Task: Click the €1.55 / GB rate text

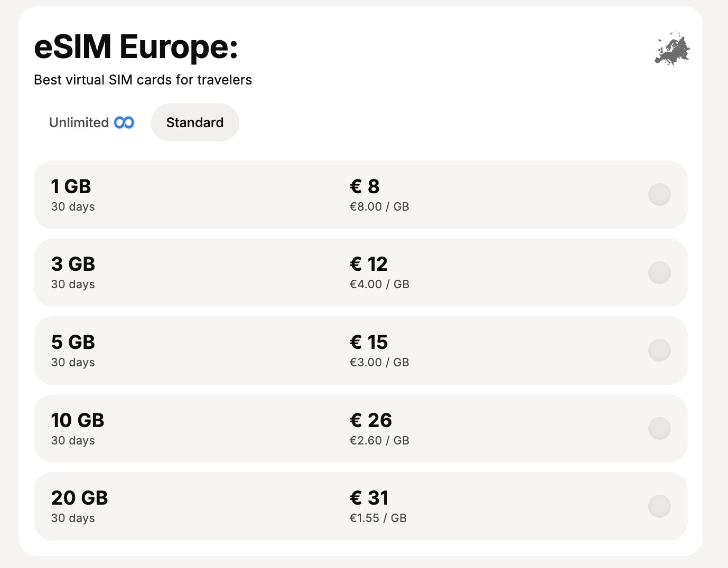Action: click(x=378, y=518)
